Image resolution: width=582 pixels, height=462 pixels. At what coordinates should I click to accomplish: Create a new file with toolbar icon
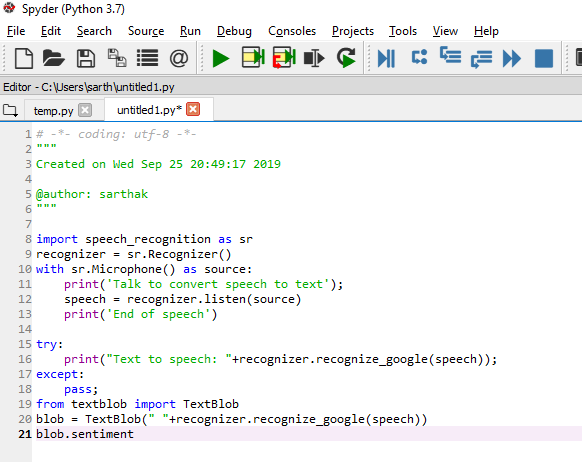(x=24, y=58)
